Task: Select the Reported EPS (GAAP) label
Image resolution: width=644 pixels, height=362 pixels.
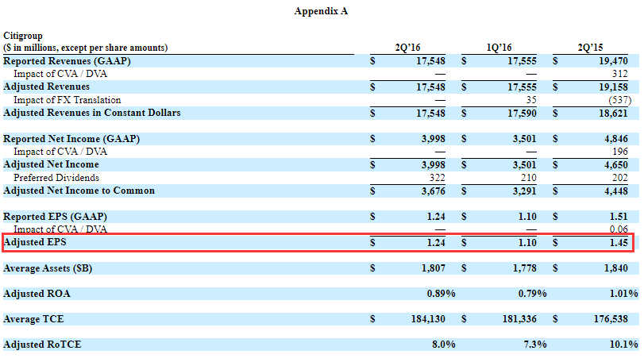Action: pyautogui.click(x=56, y=216)
